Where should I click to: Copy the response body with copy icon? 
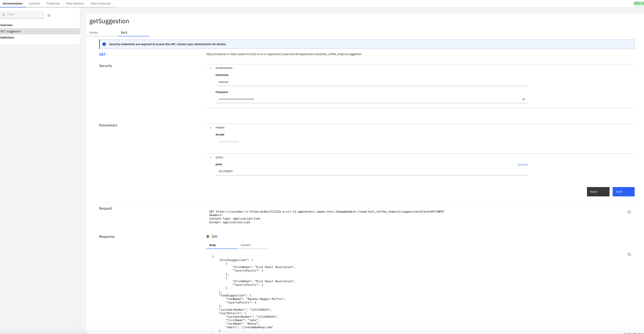click(629, 255)
